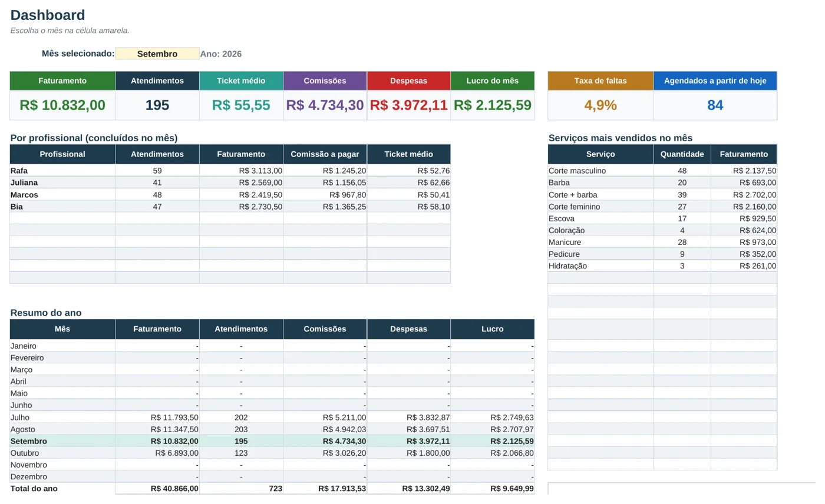Click the bold "Setembro" row label in Resumo do ano
Screen dimensions: 825x504
[62, 441]
